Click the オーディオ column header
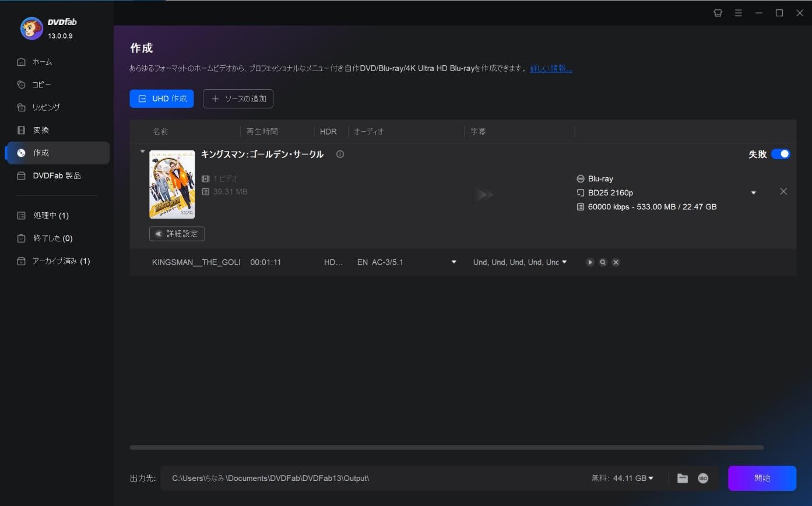This screenshot has width=812, height=506. pyautogui.click(x=368, y=132)
